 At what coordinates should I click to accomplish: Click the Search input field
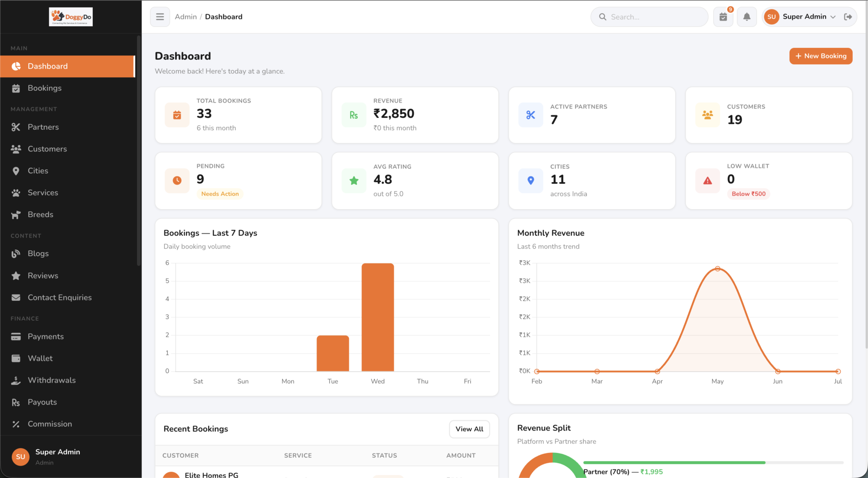pos(649,17)
